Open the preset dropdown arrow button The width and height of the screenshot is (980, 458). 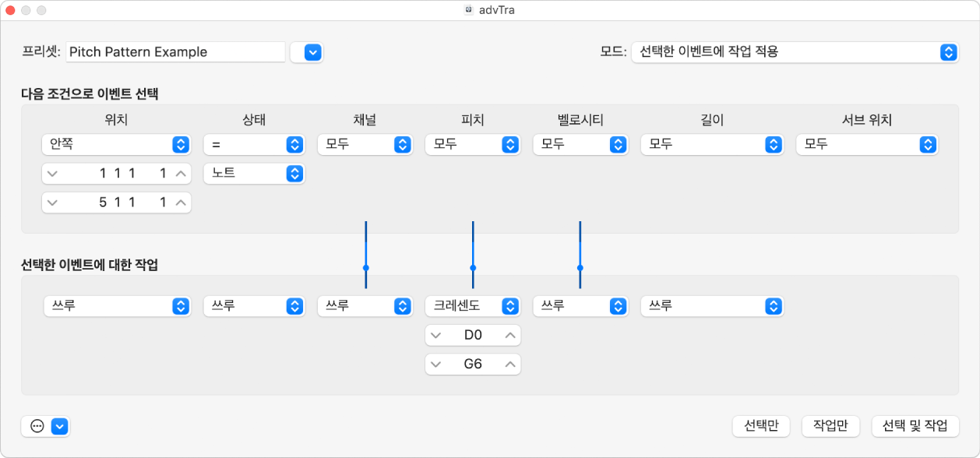click(x=312, y=52)
